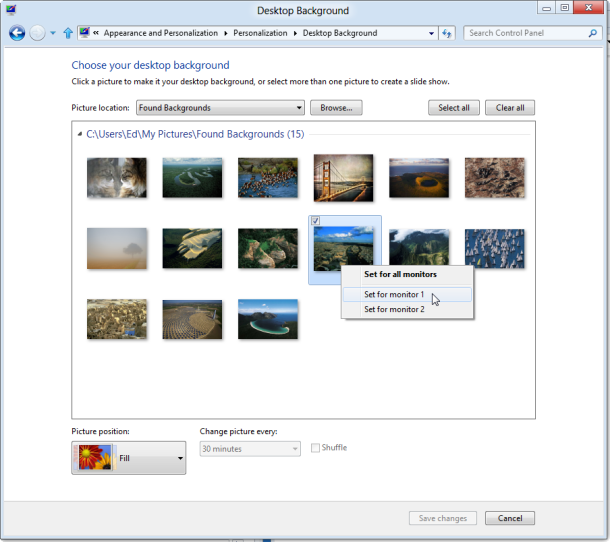
Task: Expand submenu arrow after Appearance and Personalization
Action: pos(226,33)
